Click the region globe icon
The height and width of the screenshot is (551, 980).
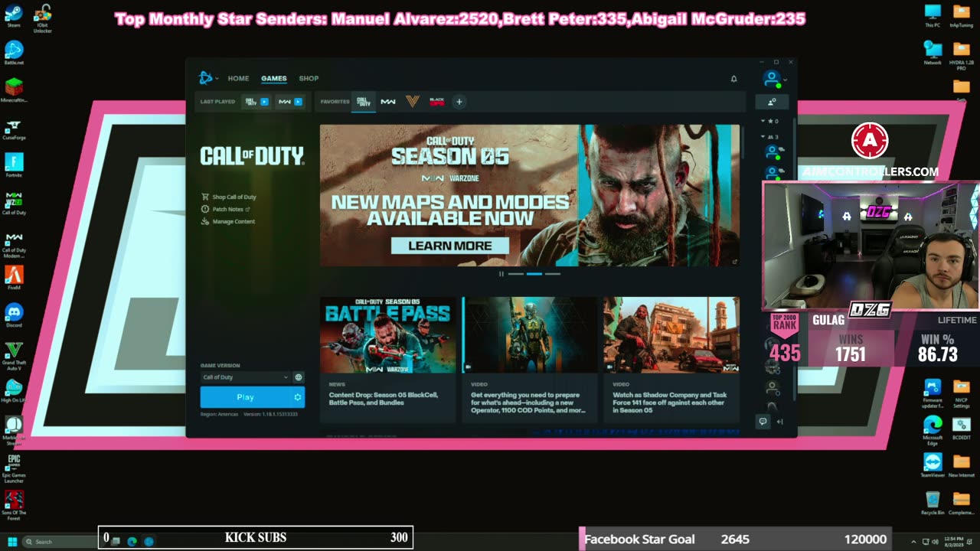(x=299, y=377)
